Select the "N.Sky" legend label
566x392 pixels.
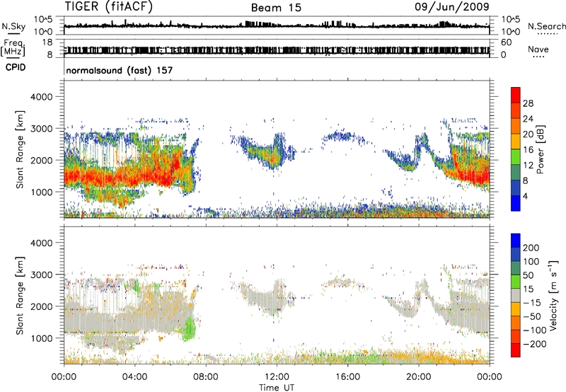click(x=13, y=26)
